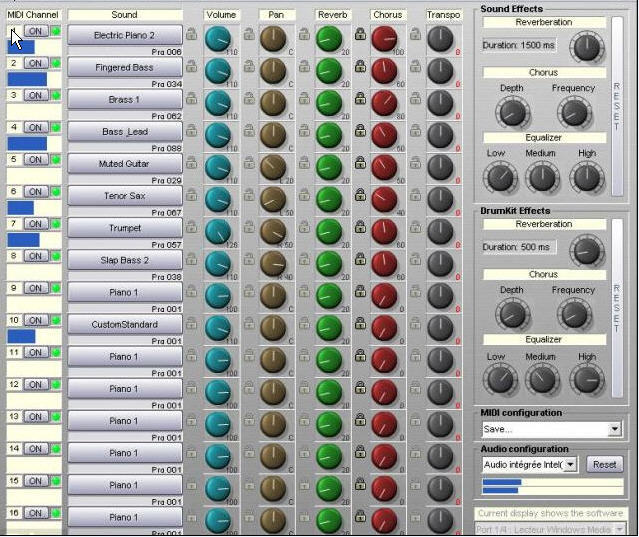Toggle channel 3 ON button
Screen dimensions: 639x537
(36, 95)
